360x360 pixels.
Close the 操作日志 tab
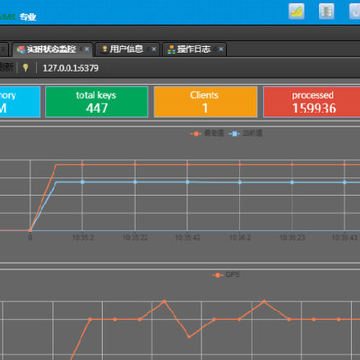pyautogui.click(x=221, y=49)
